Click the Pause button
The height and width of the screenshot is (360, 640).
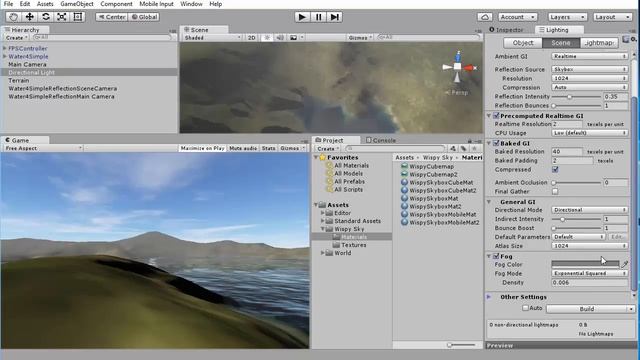pos(318,17)
